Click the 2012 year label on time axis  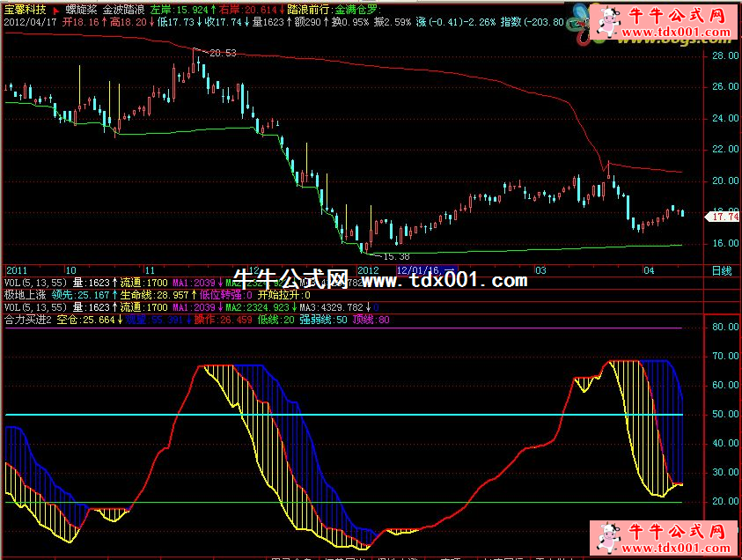(367, 269)
